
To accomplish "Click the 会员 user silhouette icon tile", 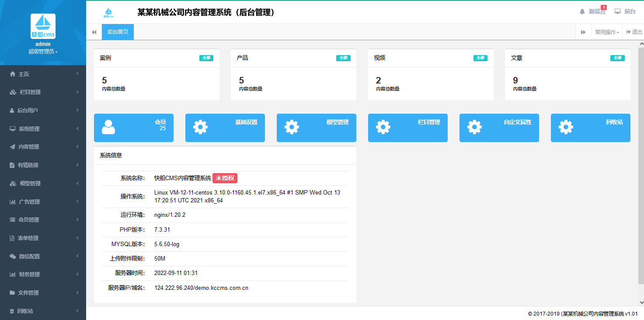I will click(108, 127).
